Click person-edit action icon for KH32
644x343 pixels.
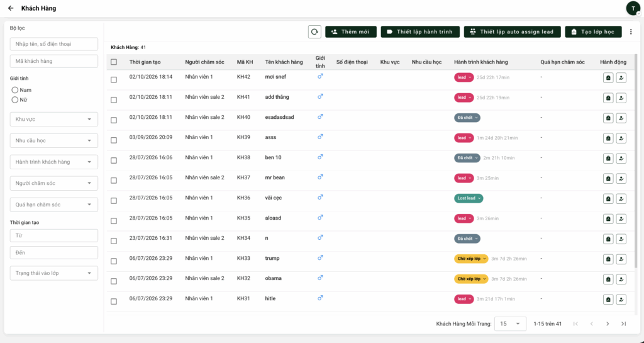(621, 279)
